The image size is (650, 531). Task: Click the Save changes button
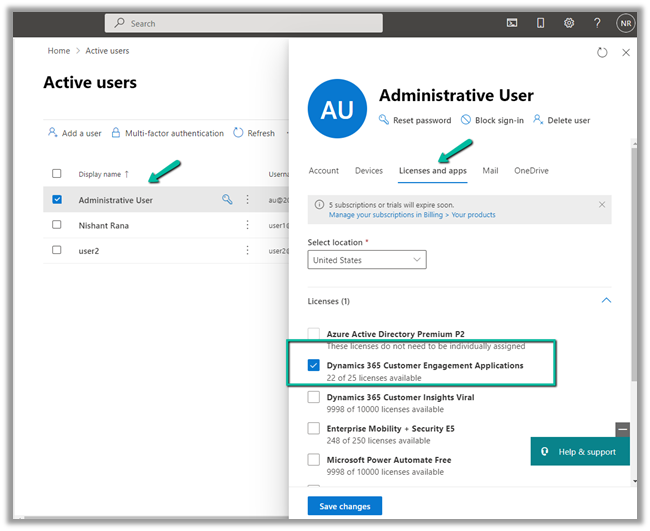(x=345, y=506)
